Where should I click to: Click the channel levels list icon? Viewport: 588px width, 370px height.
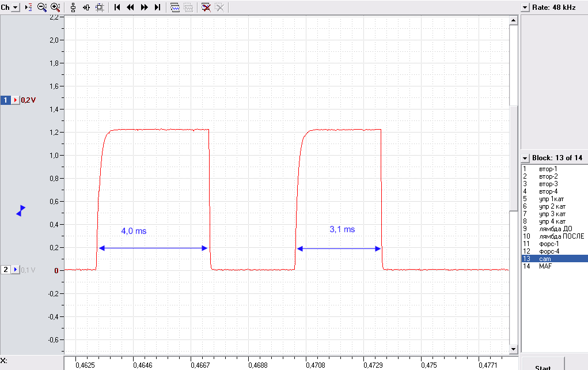pyautogui.click(x=28, y=7)
